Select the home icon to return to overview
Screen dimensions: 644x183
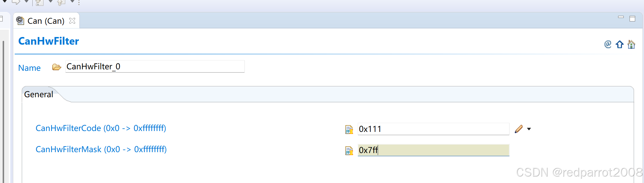coord(631,45)
